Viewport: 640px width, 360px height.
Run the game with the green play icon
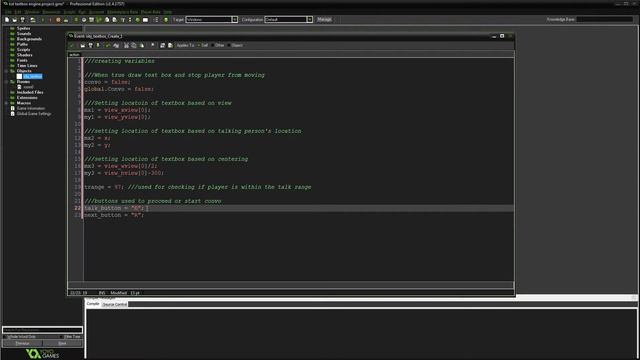coord(43,20)
